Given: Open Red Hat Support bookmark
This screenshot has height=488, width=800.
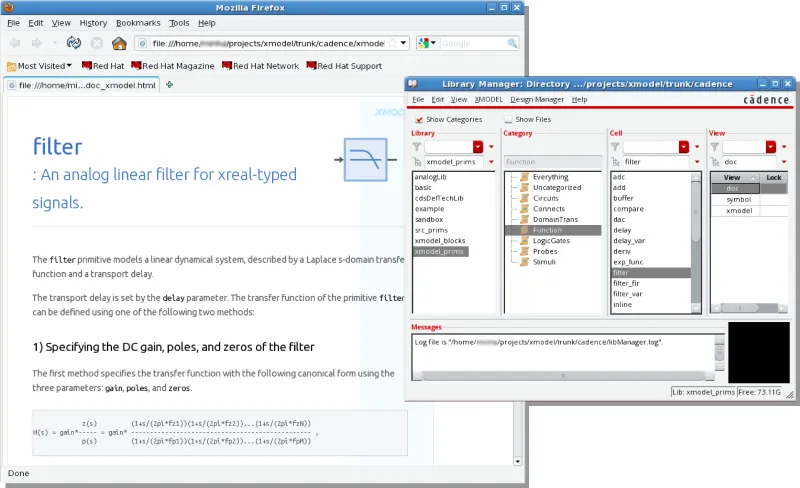Looking at the screenshot, I should (x=344, y=66).
